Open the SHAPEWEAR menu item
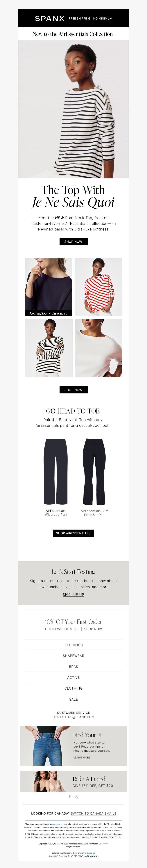 point(73,656)
